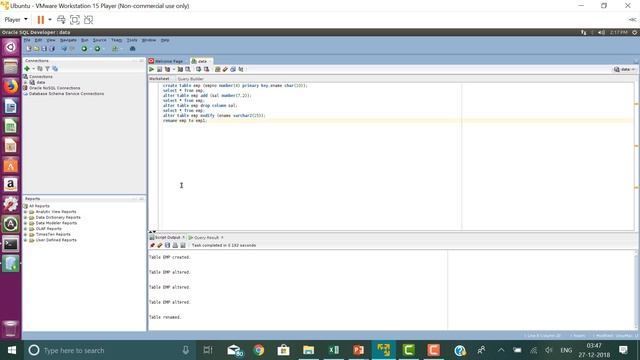Click the binoculars Find DB Object icon
The height and width of the screenshot is (360, 640).
(132, 49)
